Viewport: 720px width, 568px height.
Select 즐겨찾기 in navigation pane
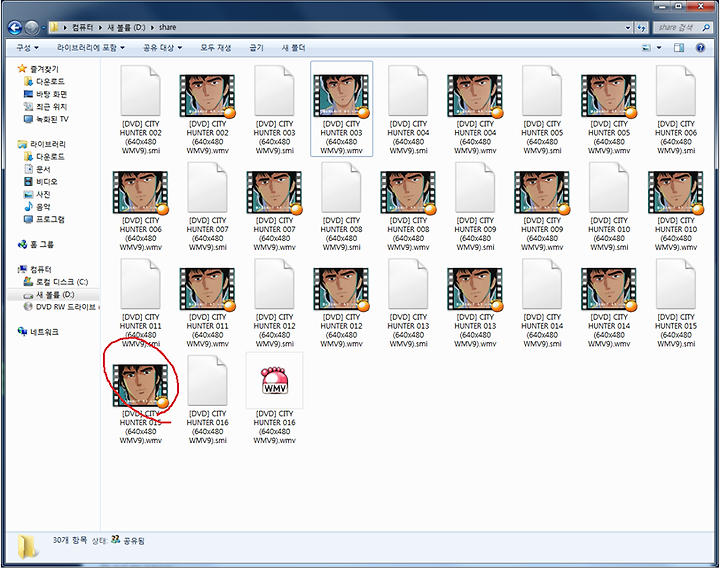pyautogui.click(x=39, y=69)
